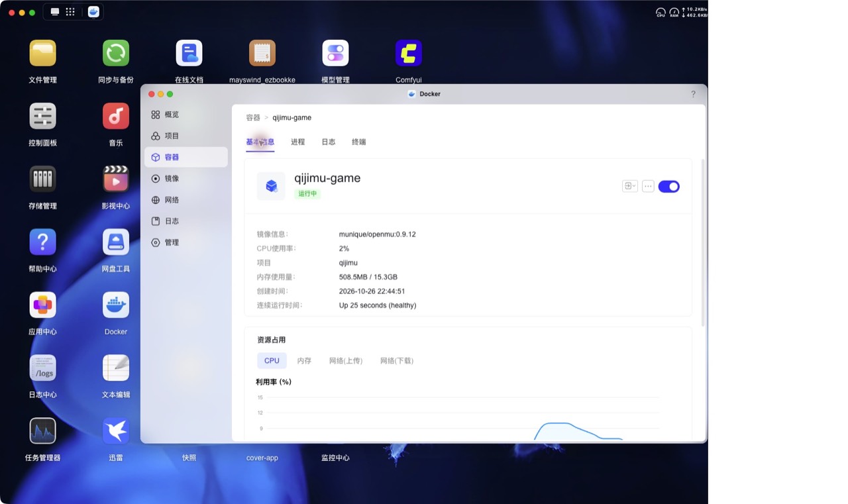Open the 文件管理 file manager desktop icon
The width and height of the screenshot is (848, 504).
pyautogui.click(x=43, y=53)
